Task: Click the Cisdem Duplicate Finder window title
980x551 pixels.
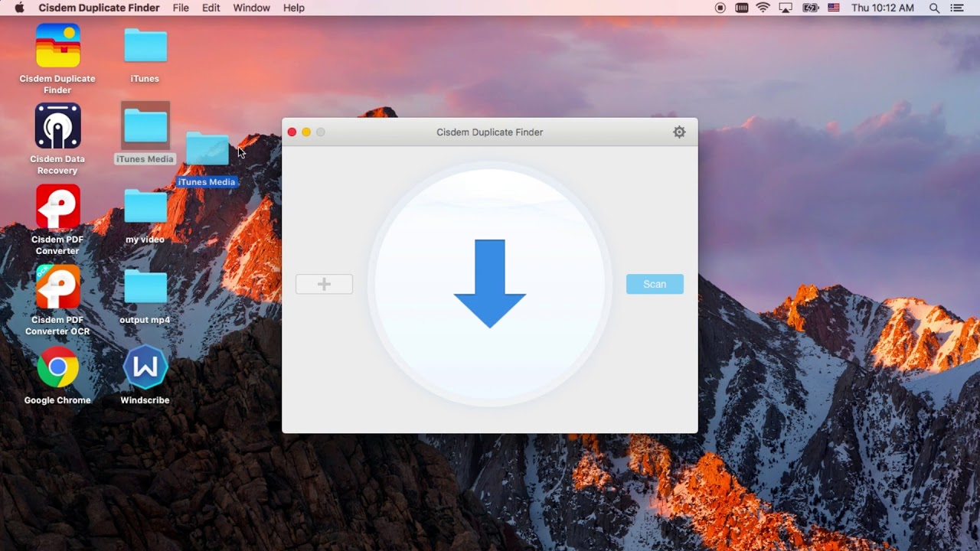Action: (490, 132)
